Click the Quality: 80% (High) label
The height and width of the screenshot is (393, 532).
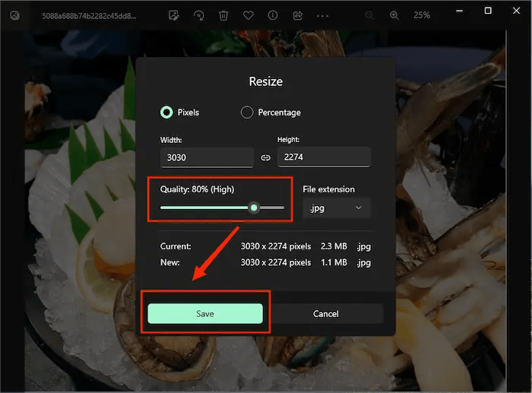(197, 189)
